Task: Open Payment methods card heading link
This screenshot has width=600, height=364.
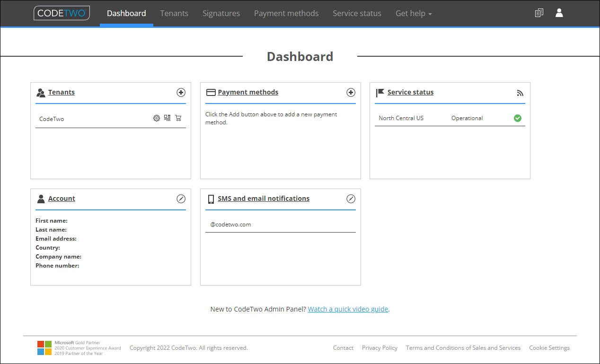Action: pyautogui.click(x=248, y=92)
